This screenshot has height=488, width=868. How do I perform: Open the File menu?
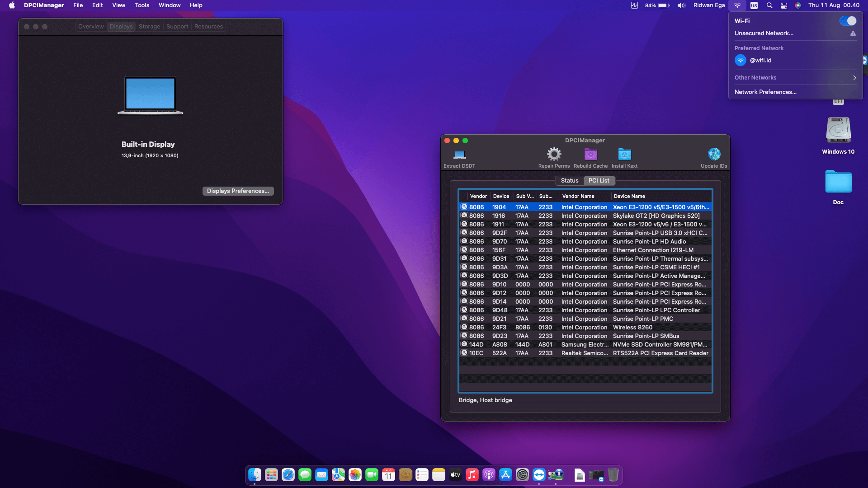click(x=78, y=5)
